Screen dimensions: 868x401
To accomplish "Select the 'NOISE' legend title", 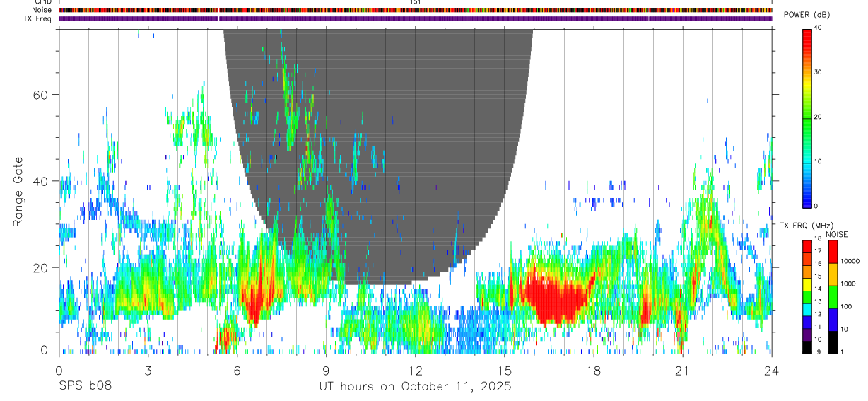I will 835,234.
